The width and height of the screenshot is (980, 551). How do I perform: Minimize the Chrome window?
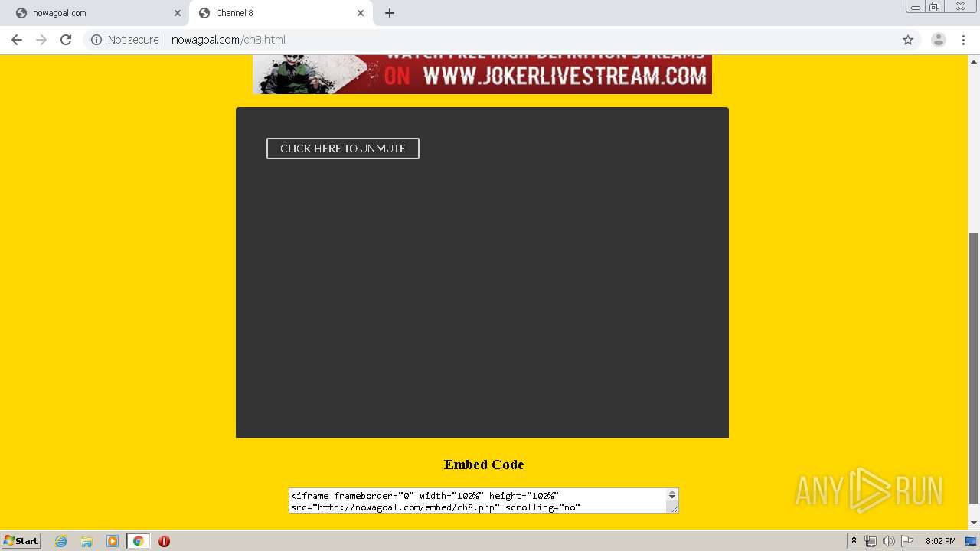pyautogui.click(x=916, y=6)
